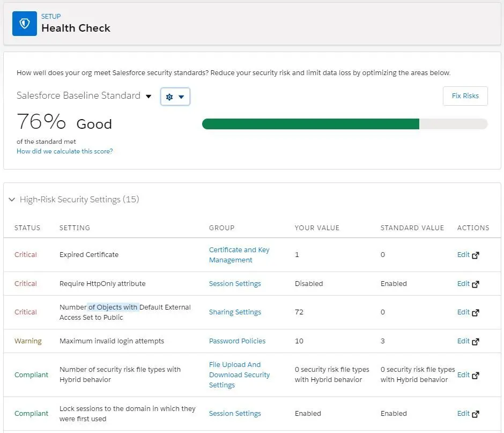This screenshot has width=504, height=433.
Task: Click your value '72' in Sharing Settings row
Action: click(x=299, y=312)
